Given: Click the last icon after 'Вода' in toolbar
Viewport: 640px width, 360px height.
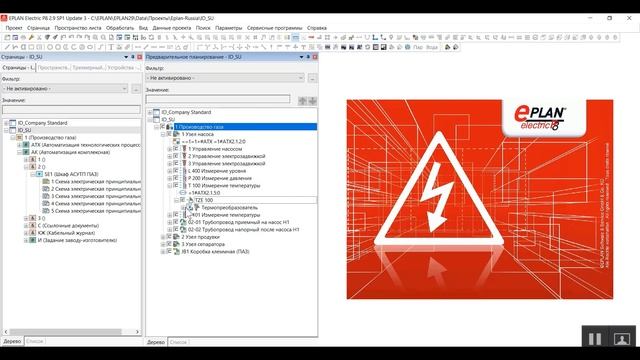Looking at the screenshot, I should (x=456, y=47).
